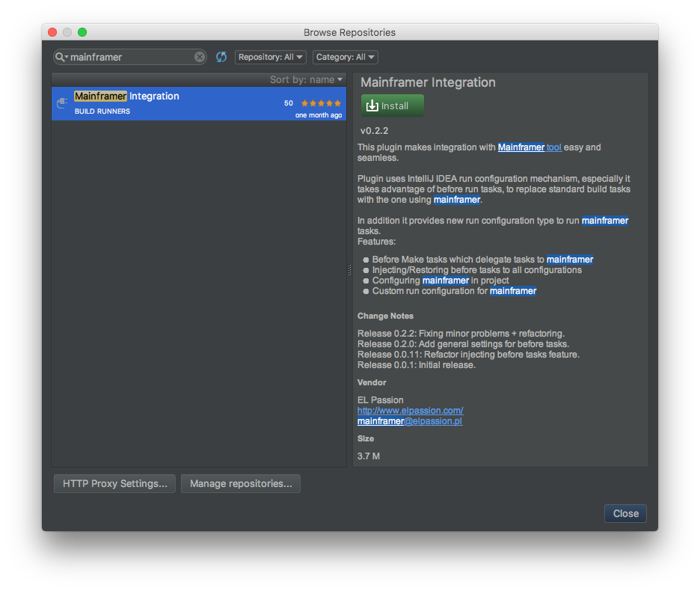Click the Mainframer Integration details heading
700x591 pixels.
click(428, 82)
